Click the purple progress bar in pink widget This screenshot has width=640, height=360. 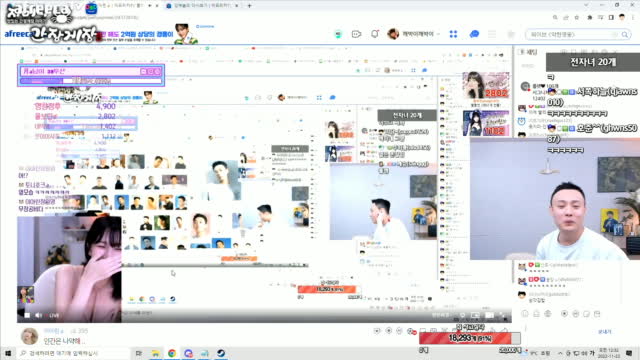pyautogui.click(x=91, y=81)
